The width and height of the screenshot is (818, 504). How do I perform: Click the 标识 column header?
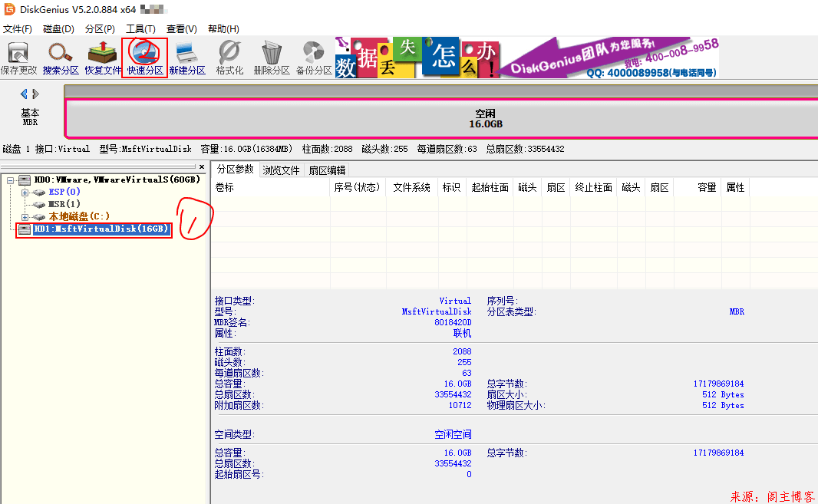(x=451, y=187)
